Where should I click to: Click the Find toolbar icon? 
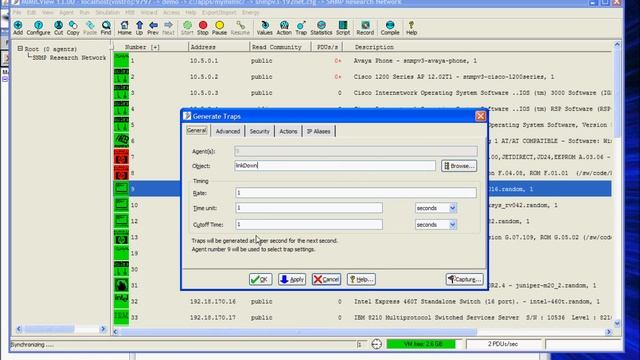coord(106,28)
